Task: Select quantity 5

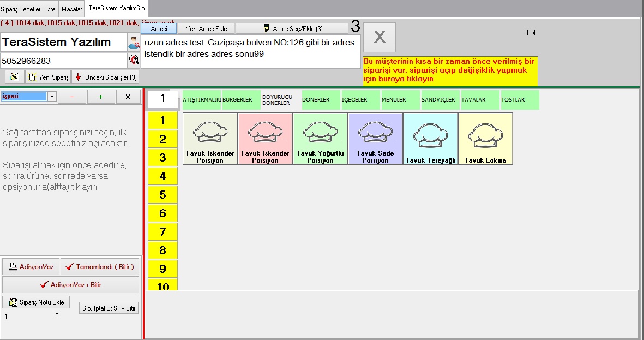Action: (162, 194)
